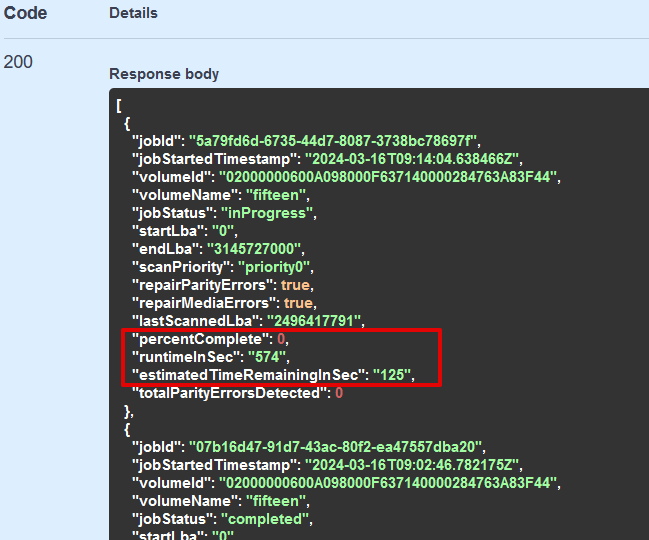The image size is (649, 540).
Task: Select first jobId value 5a79fd6d-6735-44d7-8087-3738bc78697f
Action: tap(333, 141)
